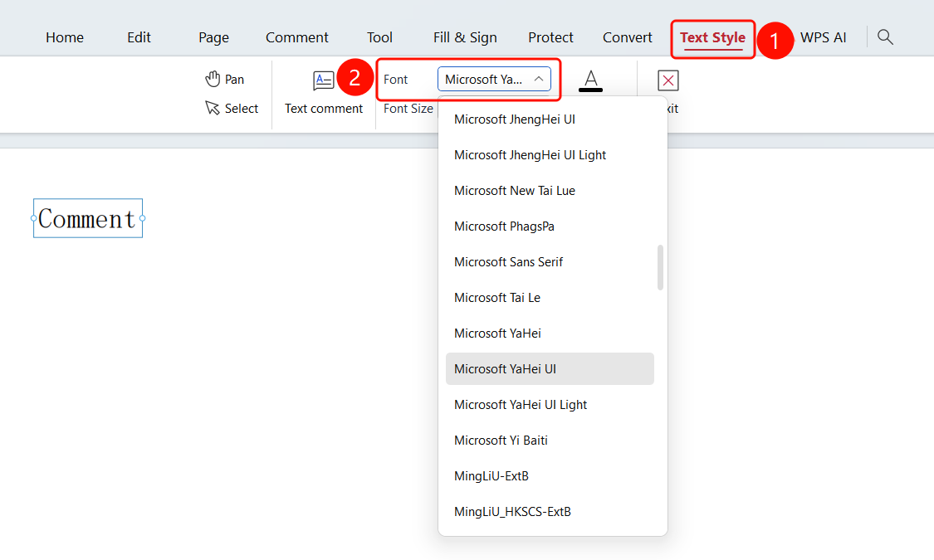Select MingLiU-ExtB font

[550, 476]
